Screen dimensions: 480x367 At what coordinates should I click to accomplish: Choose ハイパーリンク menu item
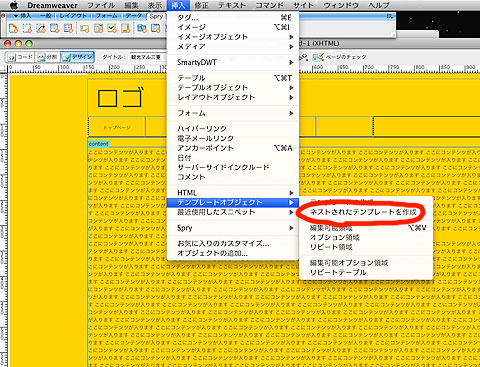click(x=233, y=129)
